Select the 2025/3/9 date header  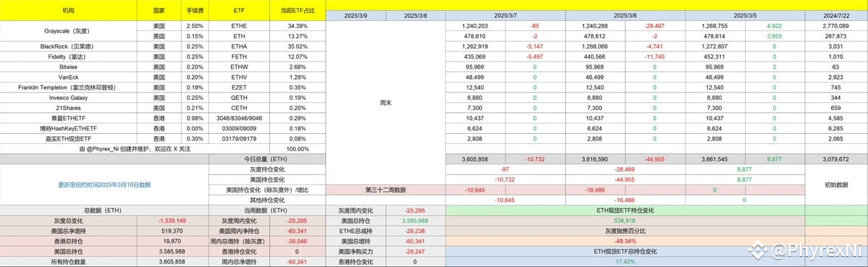pos(356,16)
